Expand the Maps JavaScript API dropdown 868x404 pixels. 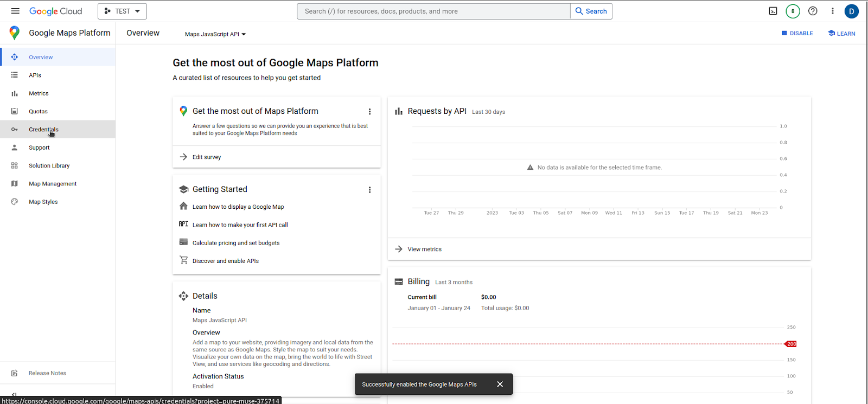[215, 34]
